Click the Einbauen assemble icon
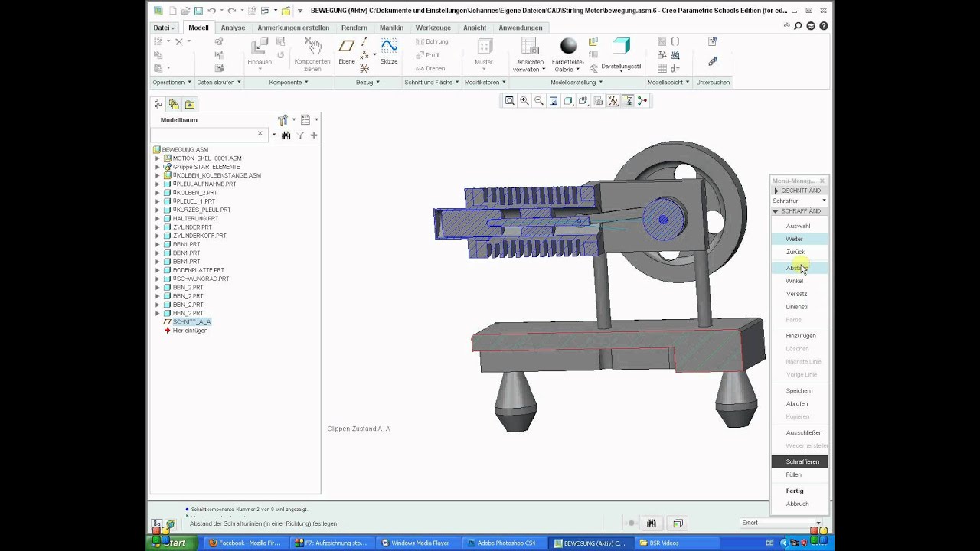 tap(259, 47)
